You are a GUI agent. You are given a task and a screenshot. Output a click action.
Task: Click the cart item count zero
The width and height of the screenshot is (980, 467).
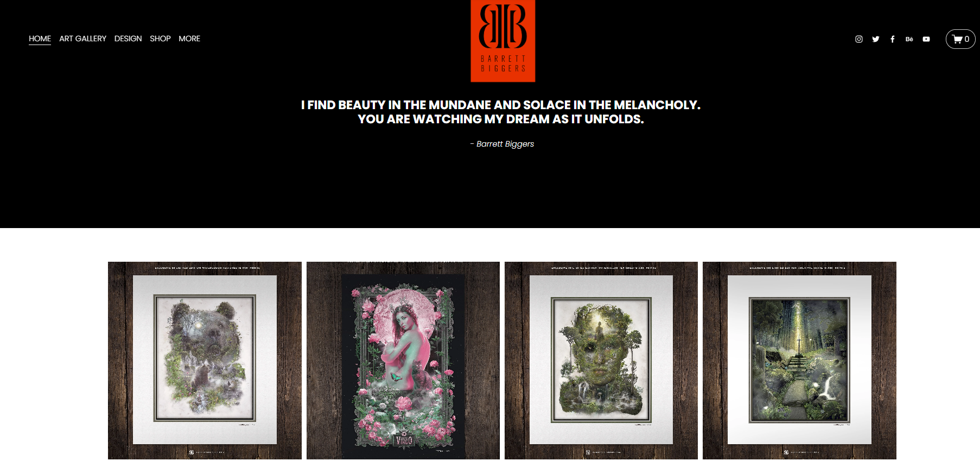966,39
